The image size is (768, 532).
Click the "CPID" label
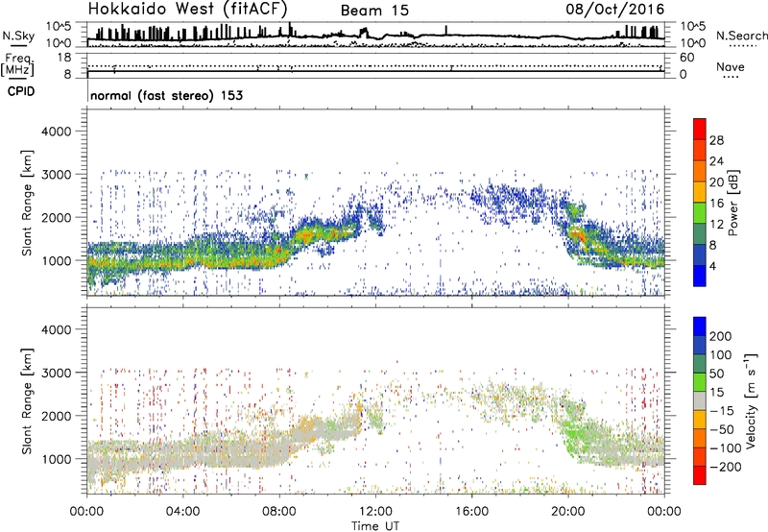coord(21,91)
